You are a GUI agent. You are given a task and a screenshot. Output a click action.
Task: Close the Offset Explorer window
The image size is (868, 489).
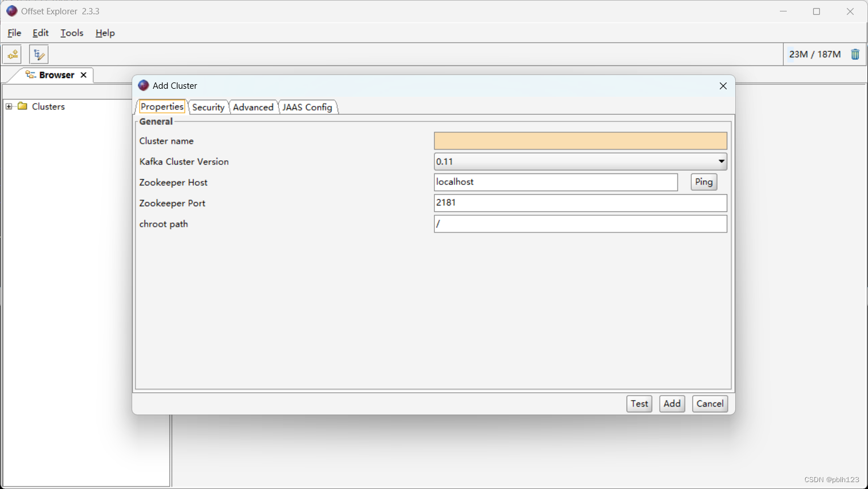point(850,11)
